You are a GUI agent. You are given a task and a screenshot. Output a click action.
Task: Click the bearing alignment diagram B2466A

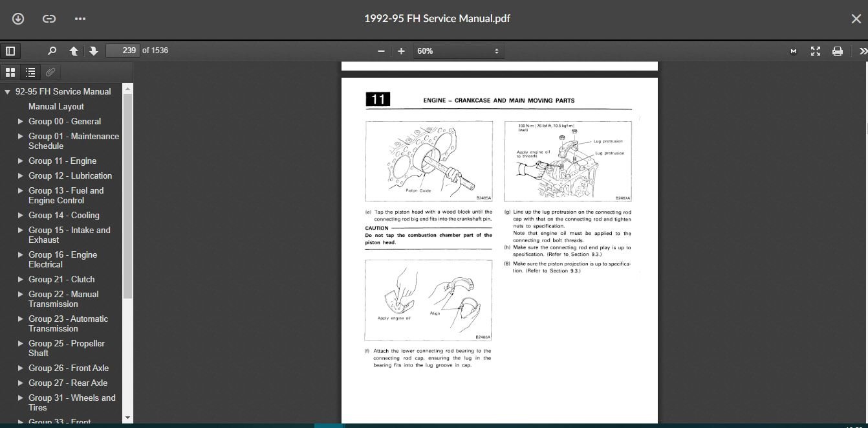(x=429, y=300)
